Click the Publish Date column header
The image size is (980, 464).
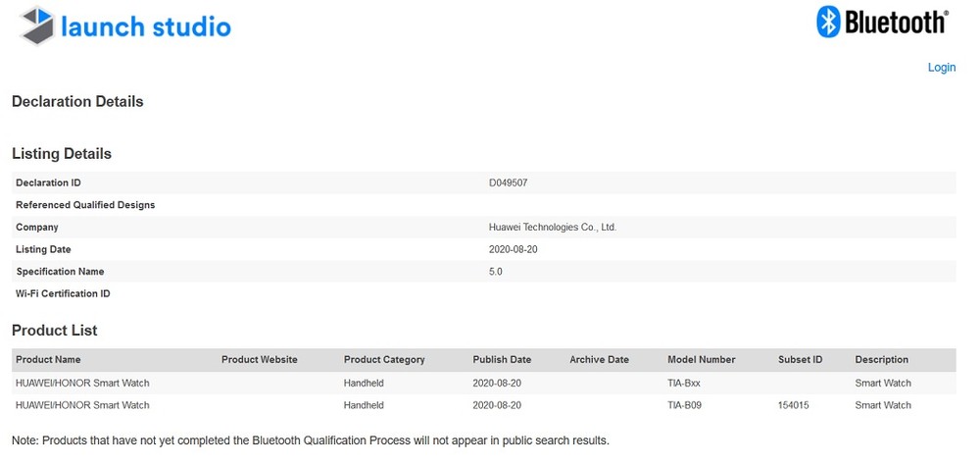pos(502,360)
